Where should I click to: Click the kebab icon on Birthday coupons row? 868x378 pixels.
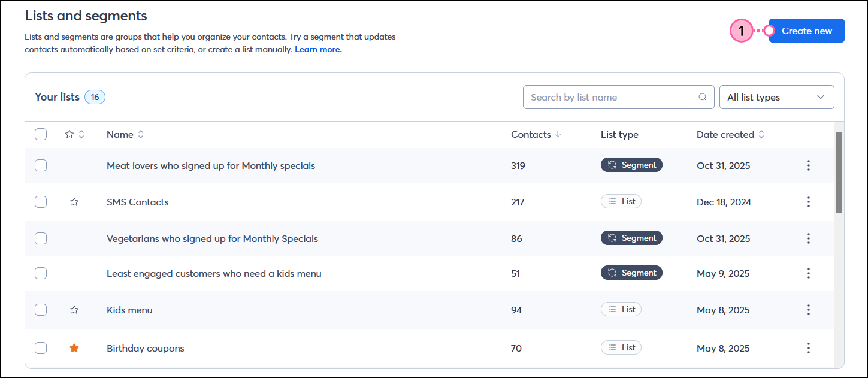click(x=809, y=347)
